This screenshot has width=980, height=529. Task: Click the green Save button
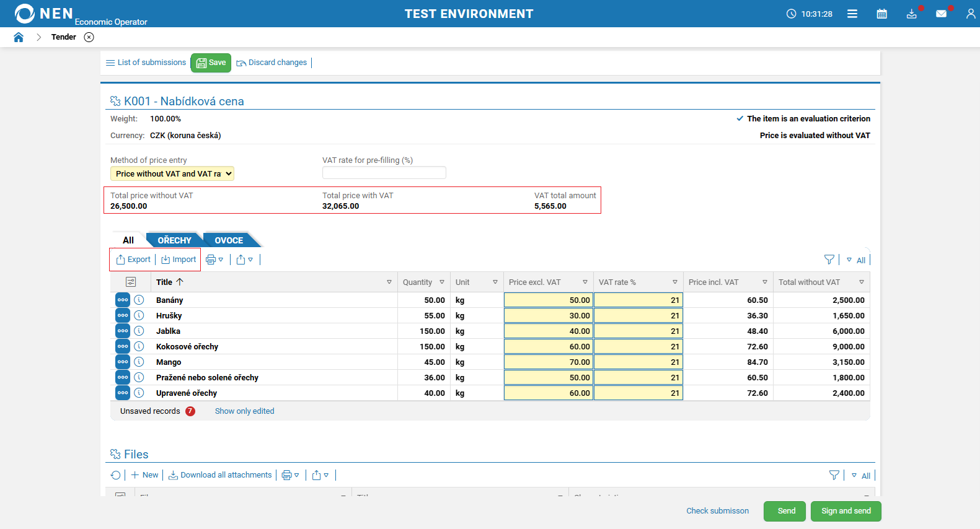click(x=211, y=63)
